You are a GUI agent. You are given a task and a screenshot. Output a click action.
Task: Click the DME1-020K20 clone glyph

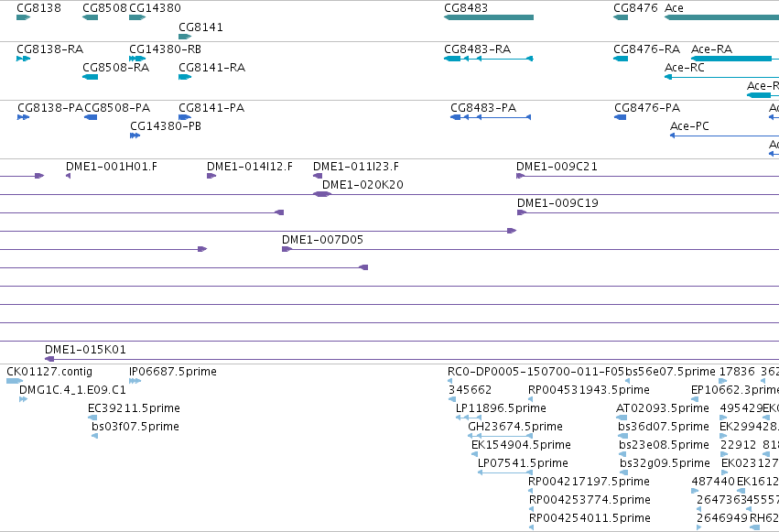[322, 194]
